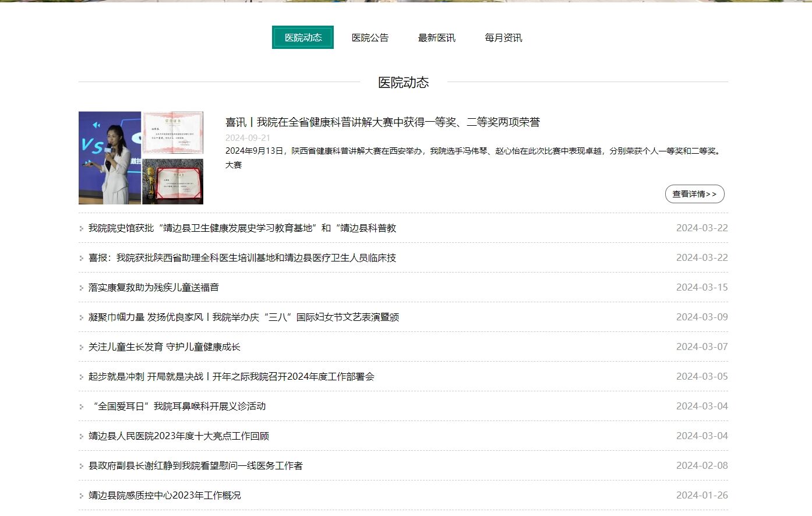Click bullet arrow beside 全国爱耳日 item
This screenshot has width=812, height=516.
click(82, 407)
